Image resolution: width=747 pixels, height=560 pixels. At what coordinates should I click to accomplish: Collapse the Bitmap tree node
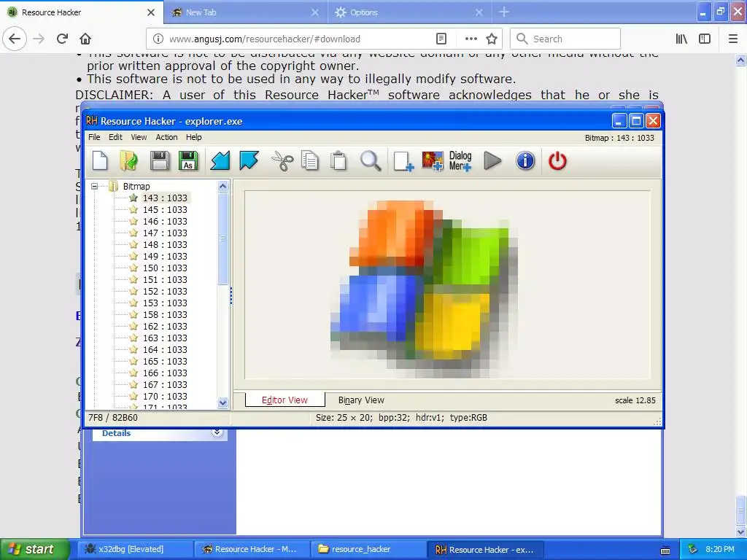pos(94,186)
